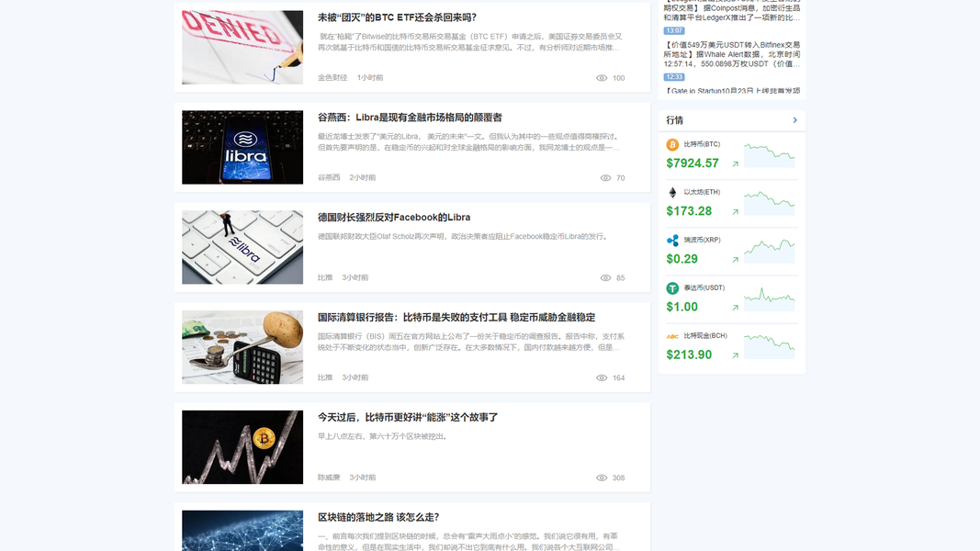980x551 pixels.
Task: Open news flash about 549万美元USDT转入Bitfinex
Action: [732, 54]
